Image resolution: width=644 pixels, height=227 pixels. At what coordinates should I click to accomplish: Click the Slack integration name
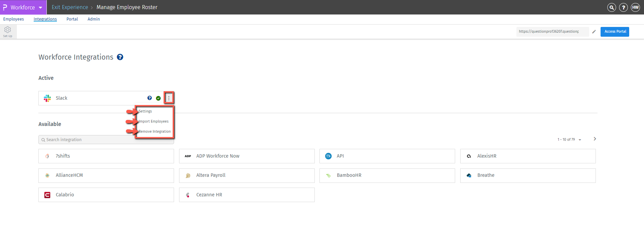point(62,98)
